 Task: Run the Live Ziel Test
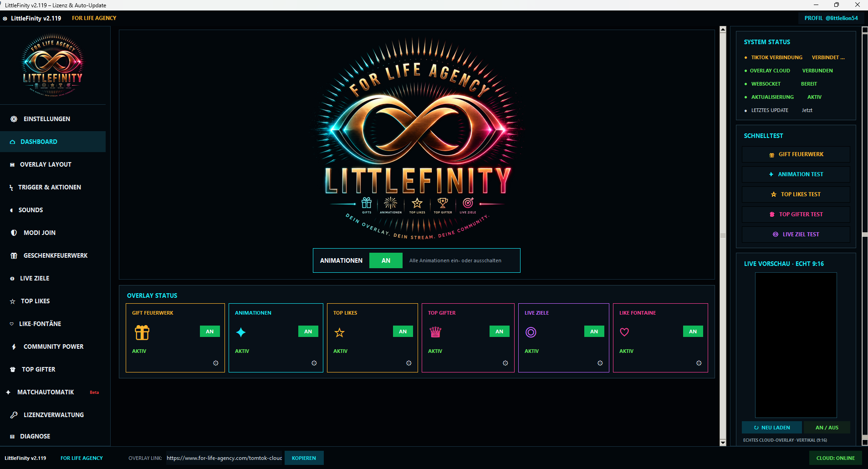(x=796, y=234)
